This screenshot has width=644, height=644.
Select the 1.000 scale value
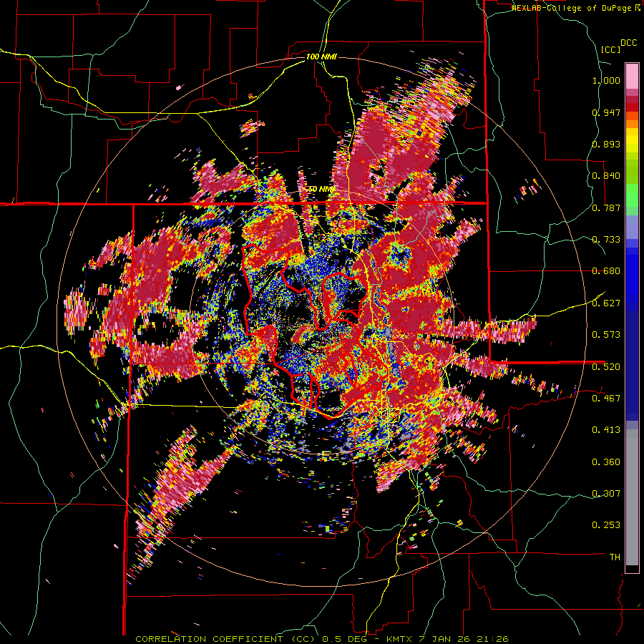point(606,80)
